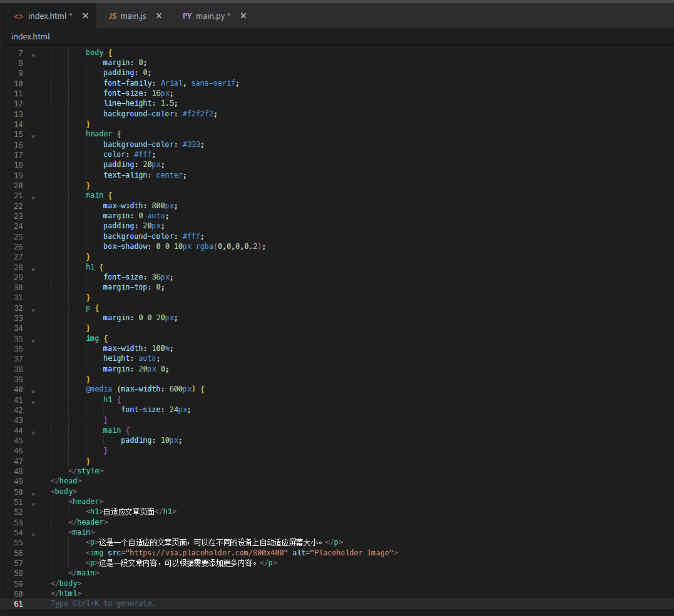Viewport: 674px width, 616px height.
Task: Collapse nested h1 rule at line 41
Action: tap(33, 402)
